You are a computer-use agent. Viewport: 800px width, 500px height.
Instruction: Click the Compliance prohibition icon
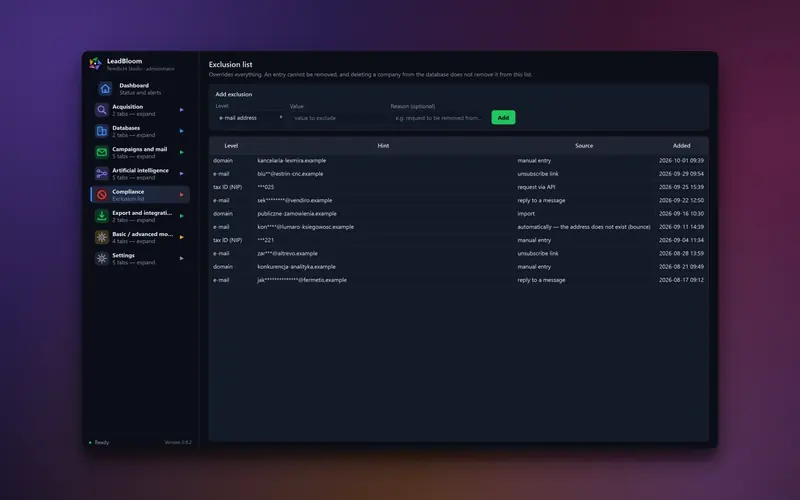coord(102,195)
